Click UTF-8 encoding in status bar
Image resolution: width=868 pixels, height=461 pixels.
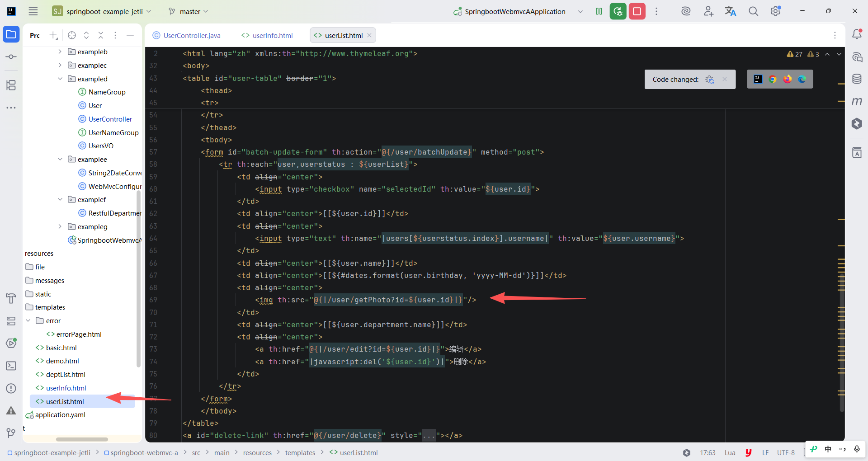coord(786,452)
